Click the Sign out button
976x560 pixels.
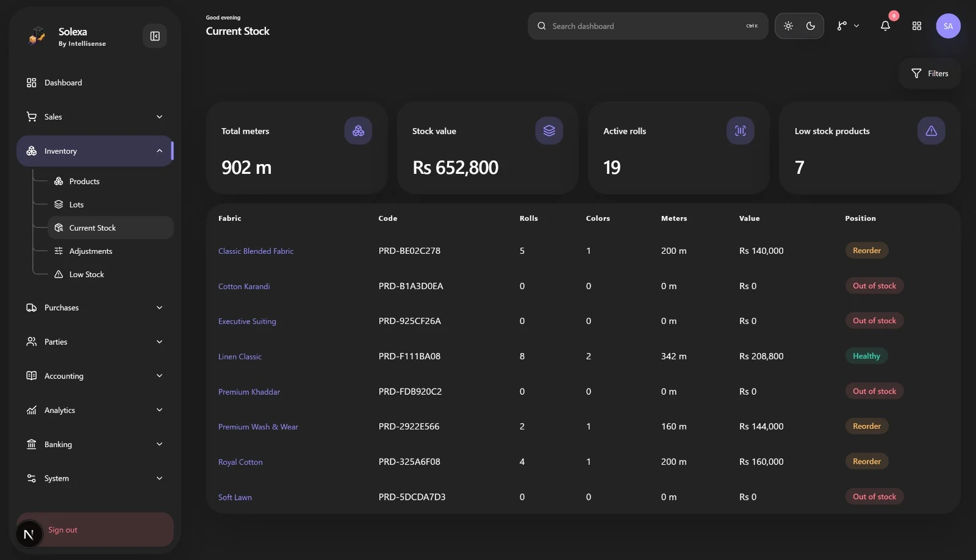point(95,529)
